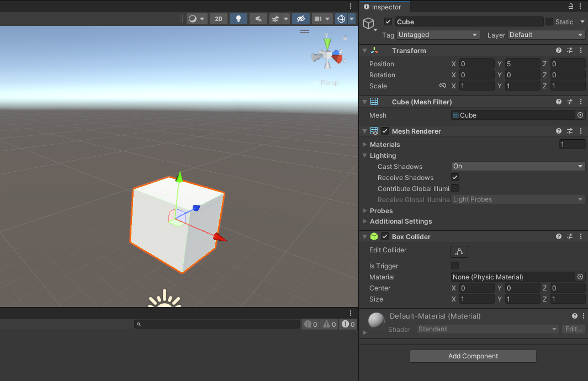
Task: Expand the Default-Material foldout arrow
Action: 364,332
